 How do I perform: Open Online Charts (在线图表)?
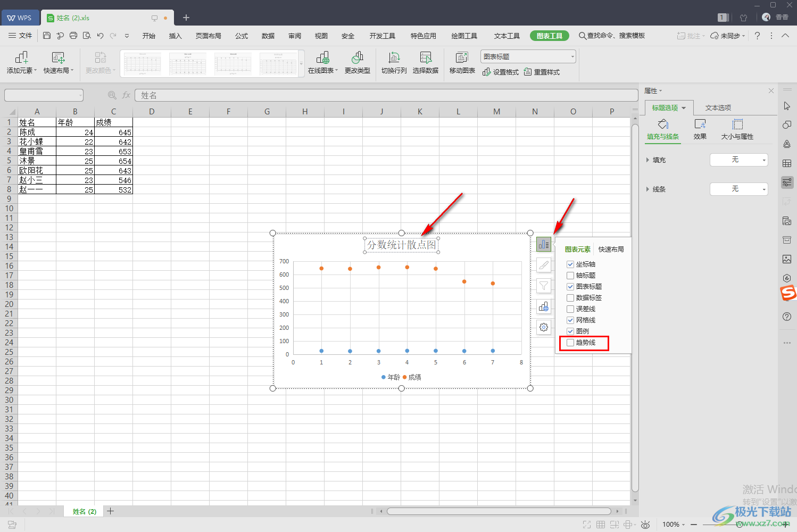tap(323, 63)
